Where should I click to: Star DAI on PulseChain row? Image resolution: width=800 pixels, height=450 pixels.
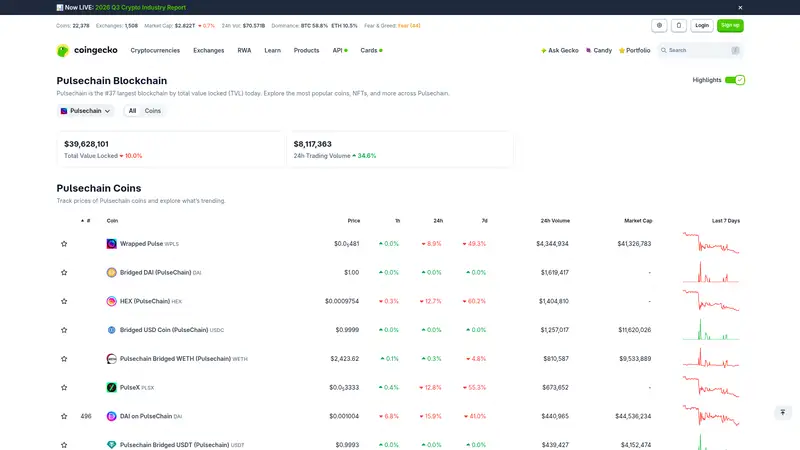pyautogui.click(x=64, y=416)
